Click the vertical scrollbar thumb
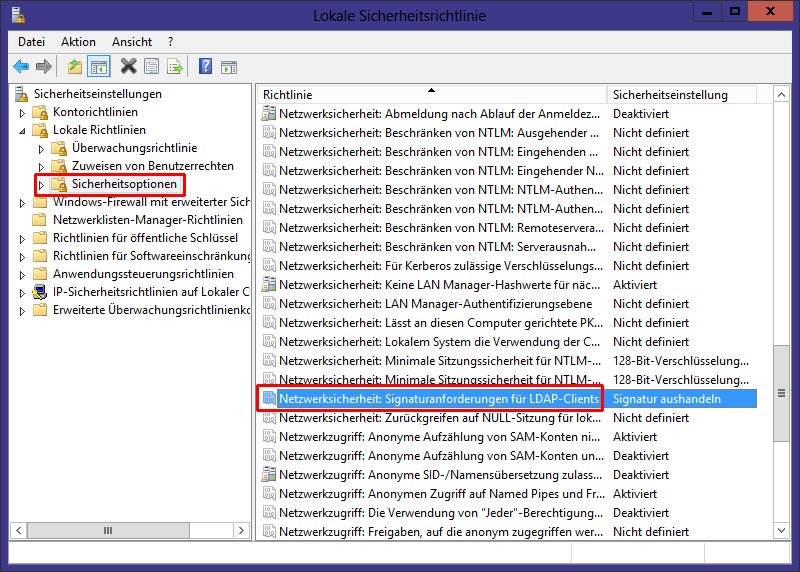Image resolution: width=800 pixels, height=572 pixels. [x=781, y=393]
